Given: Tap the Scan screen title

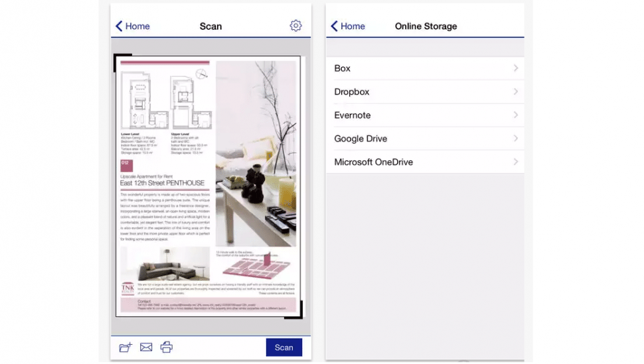Looking at the screenshot, I should pos(210,27).
